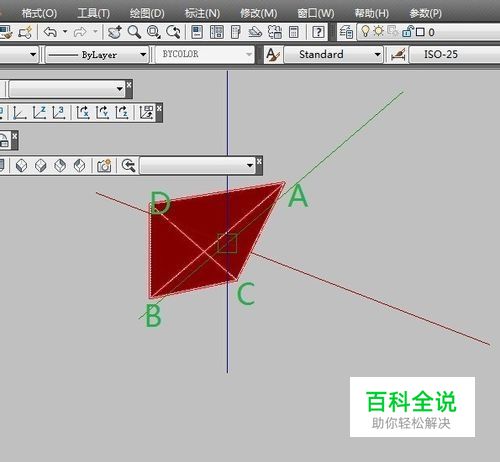Open the Tool Palettes window icon
The height and width of the screenshot is (462, 500).
coord(236,32)
